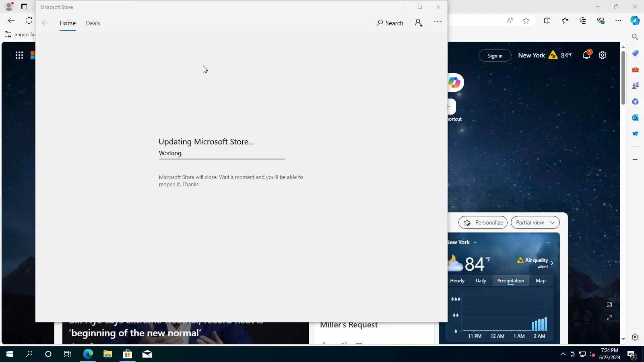Open Outlook in the Edge sidebar
The image size is (644, 362).
coord(635,118)
